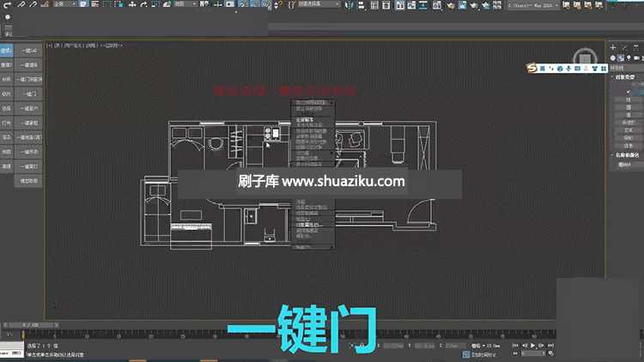Click the 一键墙体 button
This screenshot has width=644, height=362.
[x=28, y=65]
